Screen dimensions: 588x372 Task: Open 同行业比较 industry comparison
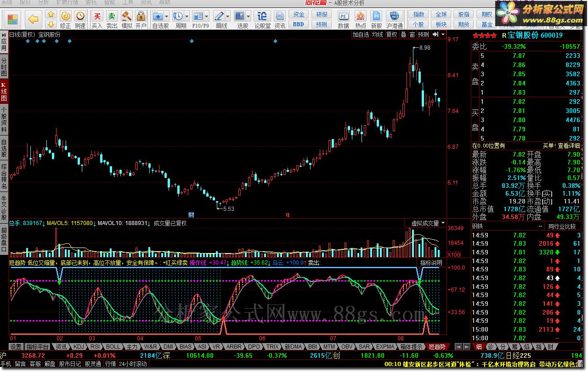(562, 226)
